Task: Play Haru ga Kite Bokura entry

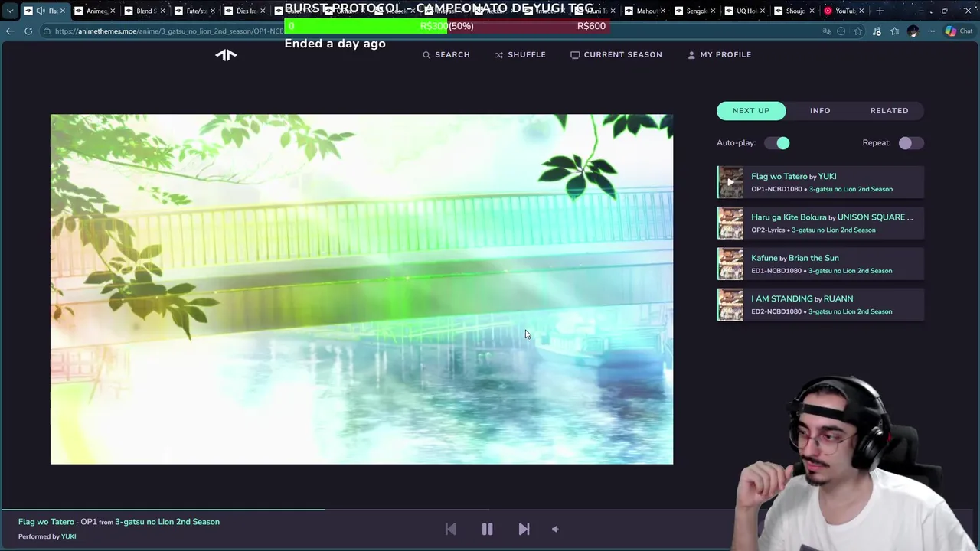Action: 821,223
